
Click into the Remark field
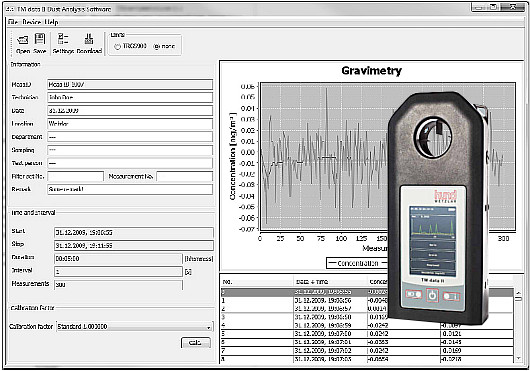[130, 189]
